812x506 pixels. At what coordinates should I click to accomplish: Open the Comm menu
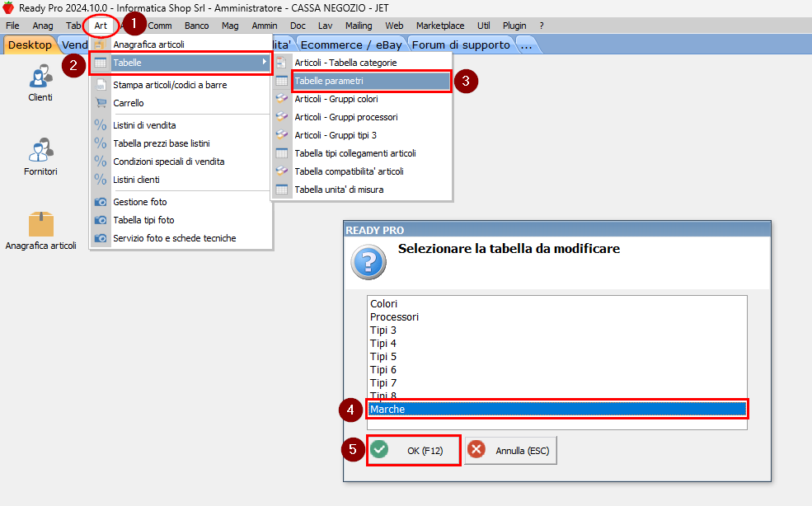(x=160, y=26)
